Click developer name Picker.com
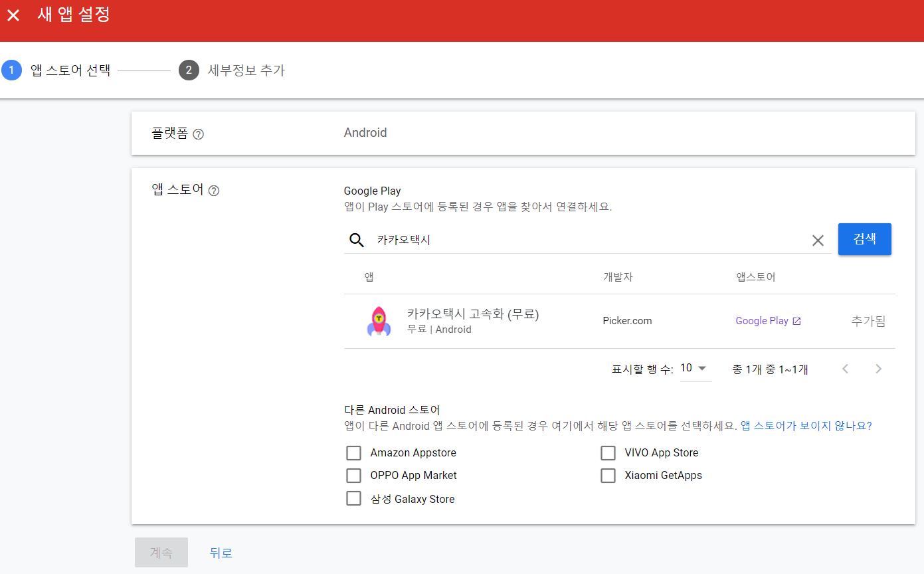Screen dimensions: 924x574 point(627,321)
